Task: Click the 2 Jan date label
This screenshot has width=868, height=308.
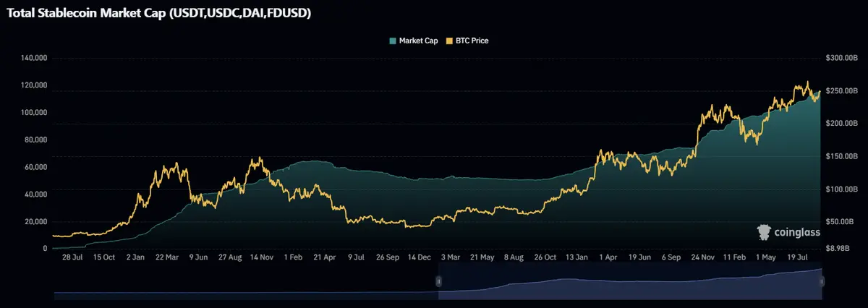Action: [x=136, y=257]
